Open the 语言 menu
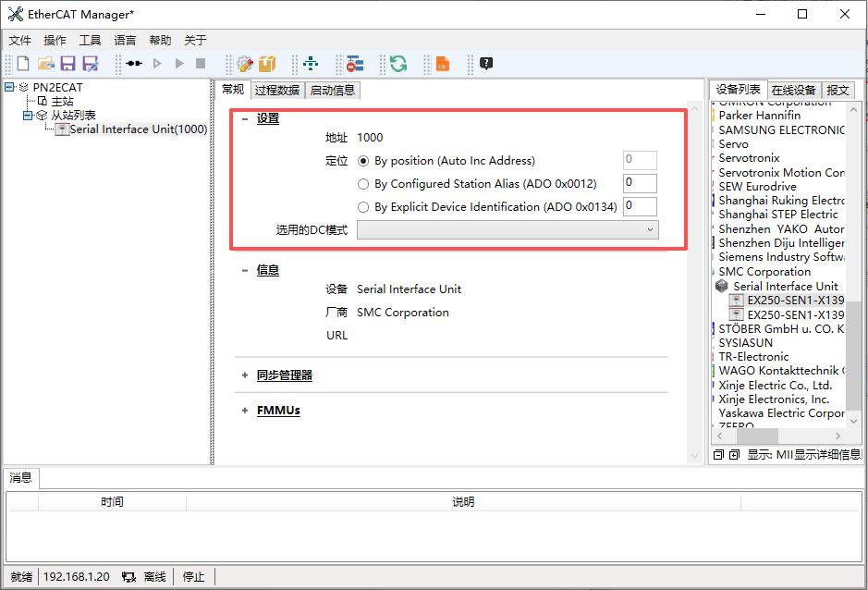The image size is (868, 590). coord(125,41)
